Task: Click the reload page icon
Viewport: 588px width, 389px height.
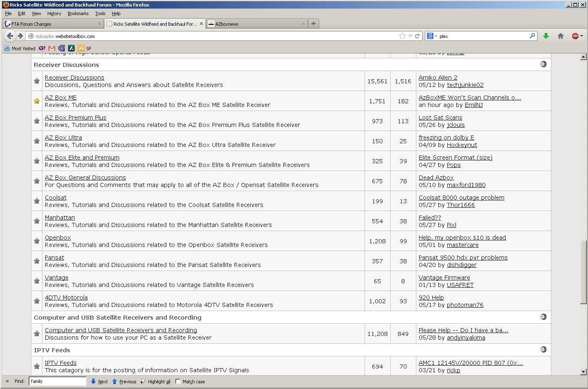Action: (418, 36)
